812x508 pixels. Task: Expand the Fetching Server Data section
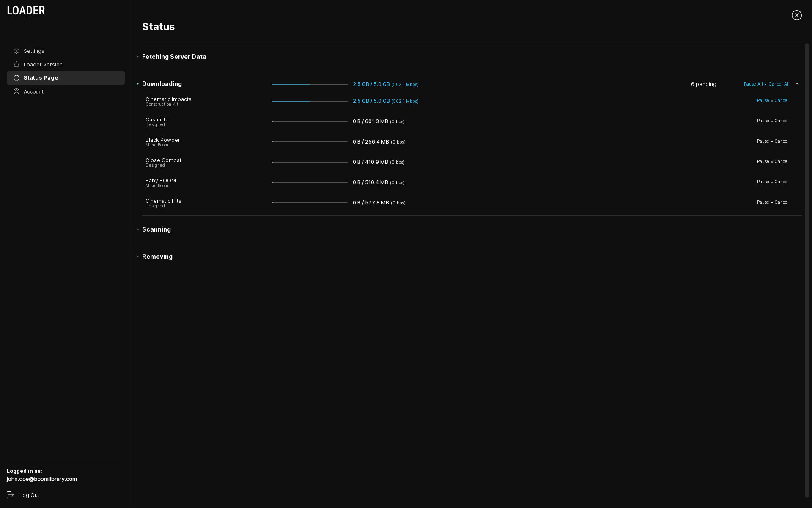[x=174, y=57]
